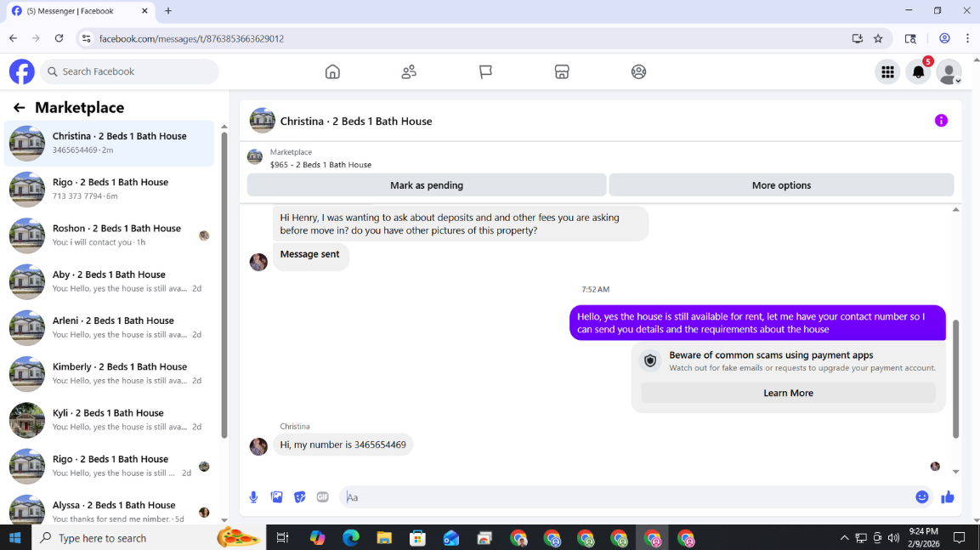Open Rigo conversation with 713 373 7794
Screen dimensions: 980x550
pyautogui.click(x=110, y=189)
